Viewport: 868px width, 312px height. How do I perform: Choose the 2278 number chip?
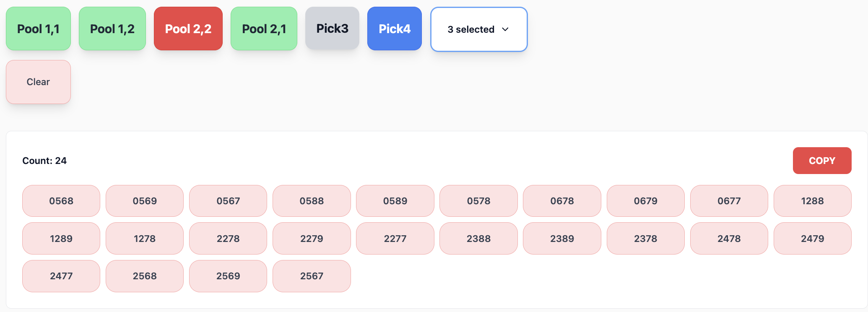[x=228, y=239]
